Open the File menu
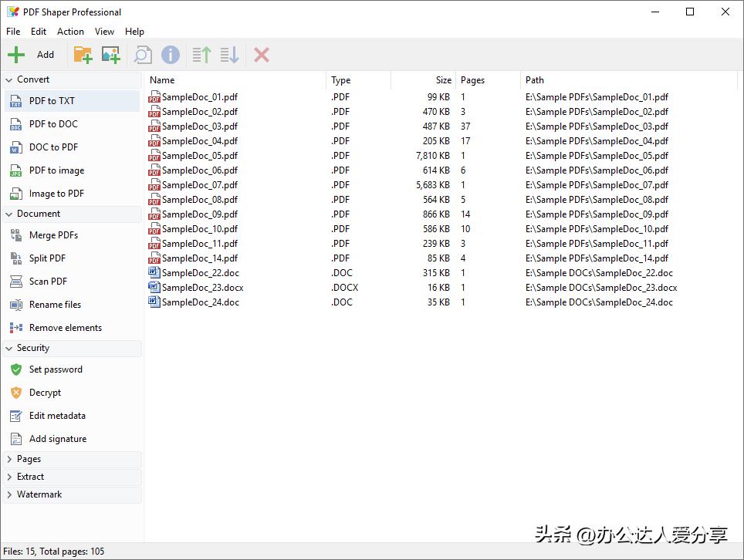The height and width of the screenshot is (560, 744). (x=13, y=32)
